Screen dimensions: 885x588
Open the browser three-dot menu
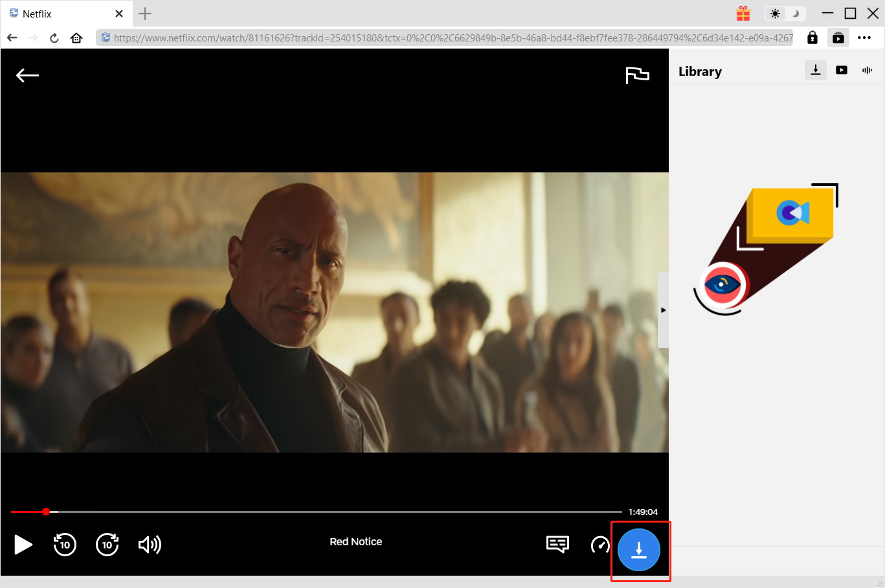tap(864, 38)
